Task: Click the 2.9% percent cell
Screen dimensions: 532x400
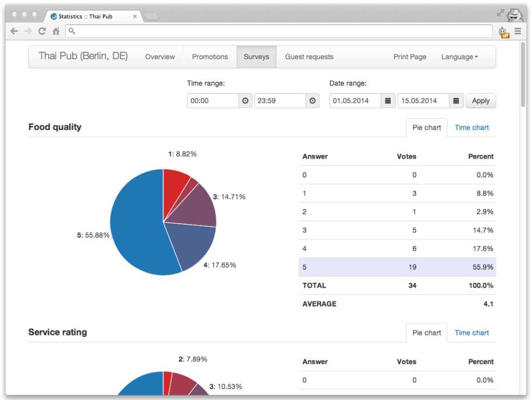Action: (485, 212)
